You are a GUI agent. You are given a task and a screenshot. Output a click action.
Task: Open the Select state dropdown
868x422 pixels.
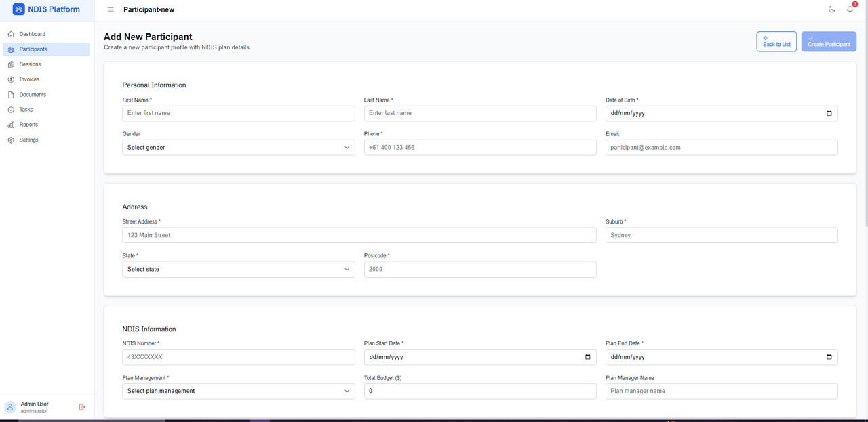tap(239, 269)
